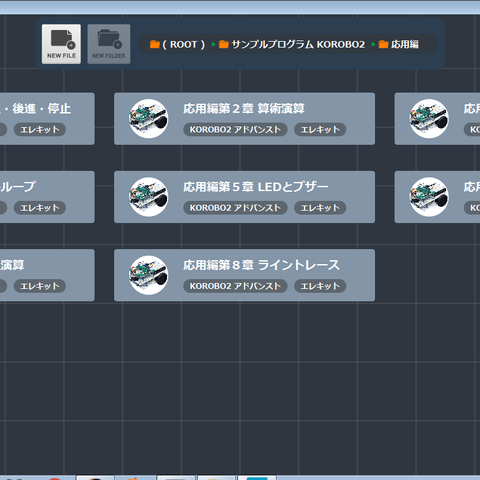Open 応用編第２章 算術演算 program title
This screenshot has width=480, height=480.
click(x=244, y=109)
